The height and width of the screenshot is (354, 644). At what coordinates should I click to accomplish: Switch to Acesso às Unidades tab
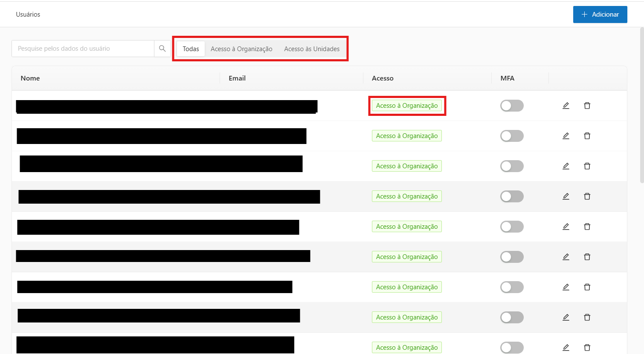312,49
